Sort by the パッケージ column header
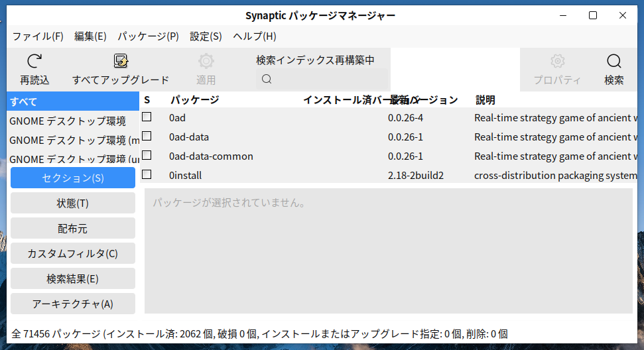644x350 pixels. (195, 99)
